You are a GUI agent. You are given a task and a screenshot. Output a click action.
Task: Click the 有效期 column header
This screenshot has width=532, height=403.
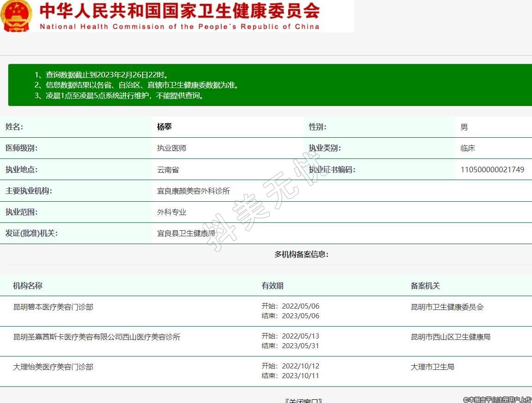click(272, 286)
